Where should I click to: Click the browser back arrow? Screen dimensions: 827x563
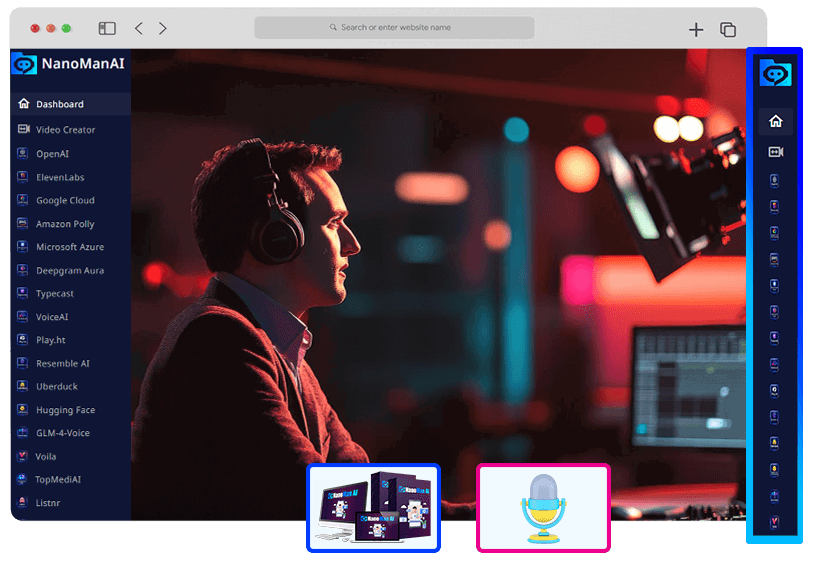[x=139, y=29]
